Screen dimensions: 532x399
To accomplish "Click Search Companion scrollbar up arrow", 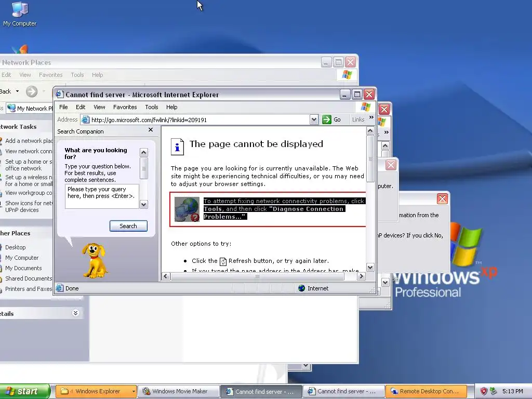I will 144,152.
